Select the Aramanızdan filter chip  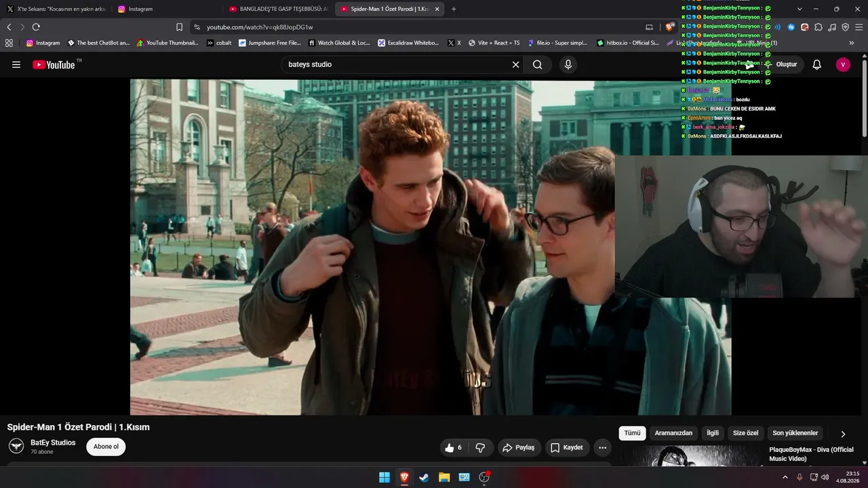click(673, 433)
